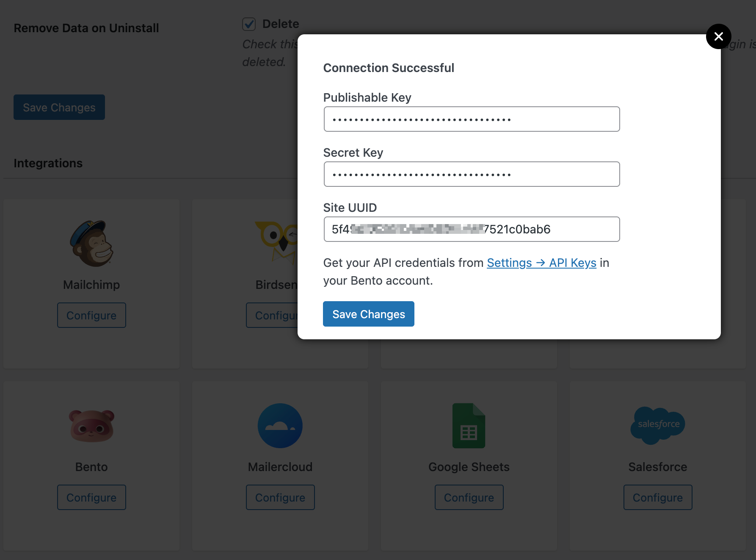Uncheck the Delete data checkbox
Viewport: 756px width, 560px height.
tap(248, 24)
